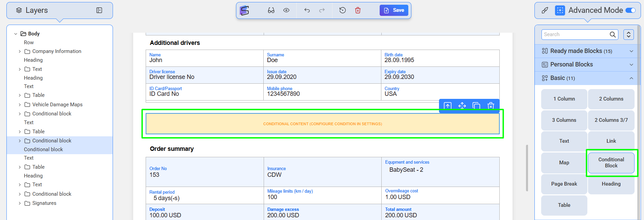Expand the Company Information layer
Screen dimensions: 644x220
[20, 52]
